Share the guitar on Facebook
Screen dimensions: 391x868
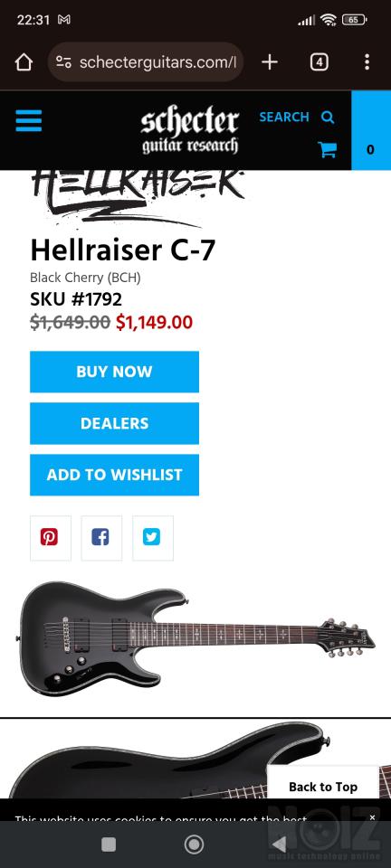(101, 537)
